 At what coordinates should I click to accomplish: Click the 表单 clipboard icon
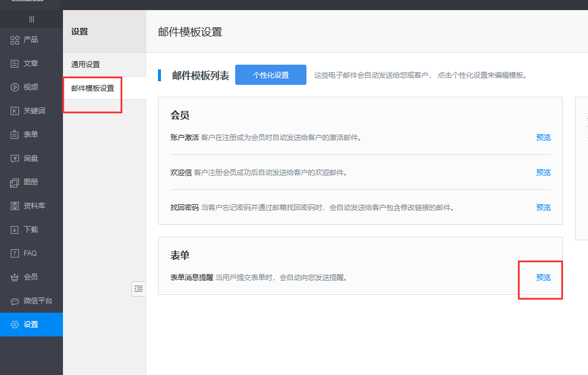pyautogui.click(x=15, y=135)
